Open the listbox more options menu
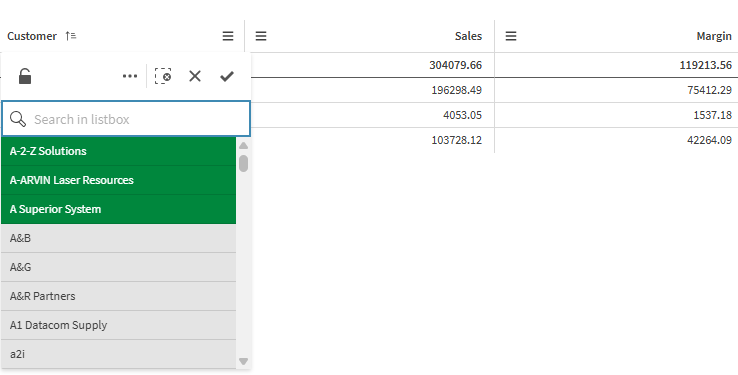Image resolution: width=738 pixels, height=375 pixels. [129, 76]
